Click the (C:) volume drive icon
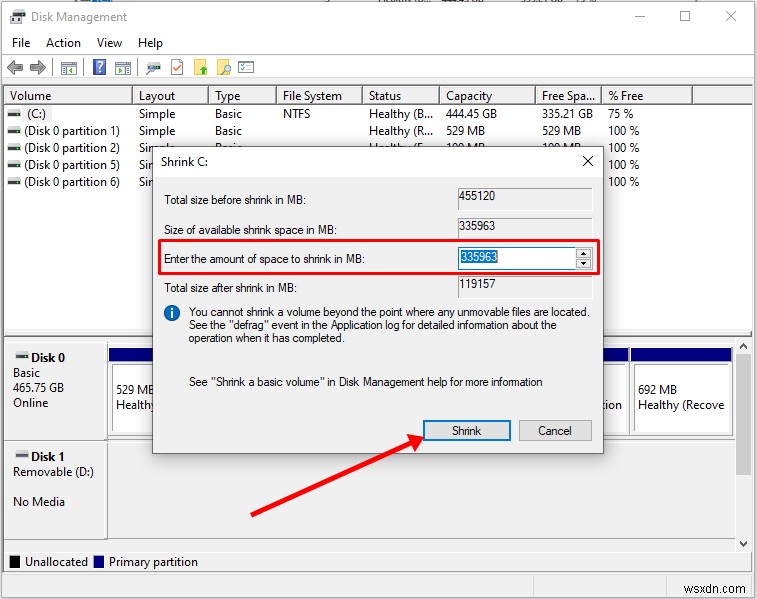This screenshot has width=757, height=599. pyautogui.click(x=14, y=114)
